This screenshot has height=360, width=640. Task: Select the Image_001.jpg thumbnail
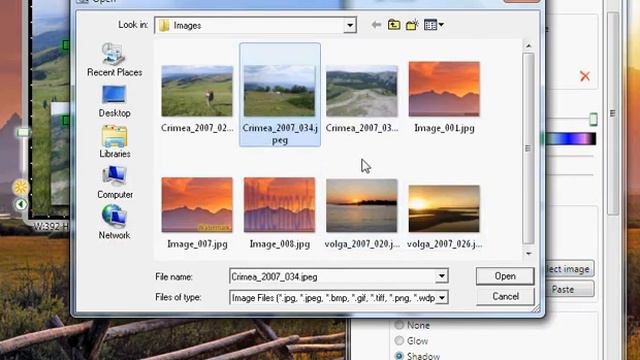click(x=444, y=89)
